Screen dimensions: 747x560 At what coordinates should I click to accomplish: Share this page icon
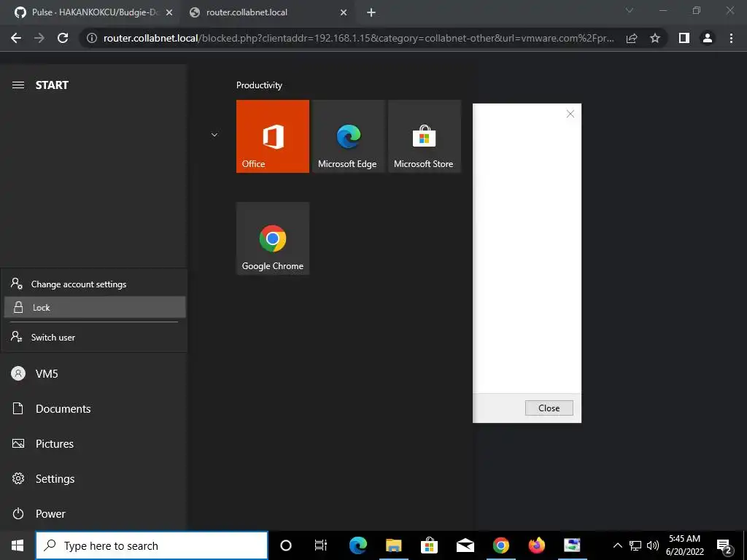(x=632, y=38)
